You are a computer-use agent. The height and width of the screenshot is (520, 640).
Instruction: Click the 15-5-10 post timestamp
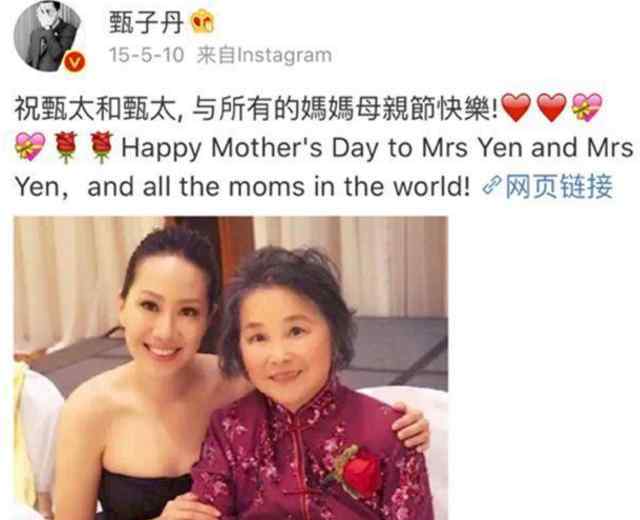[147, 55]
